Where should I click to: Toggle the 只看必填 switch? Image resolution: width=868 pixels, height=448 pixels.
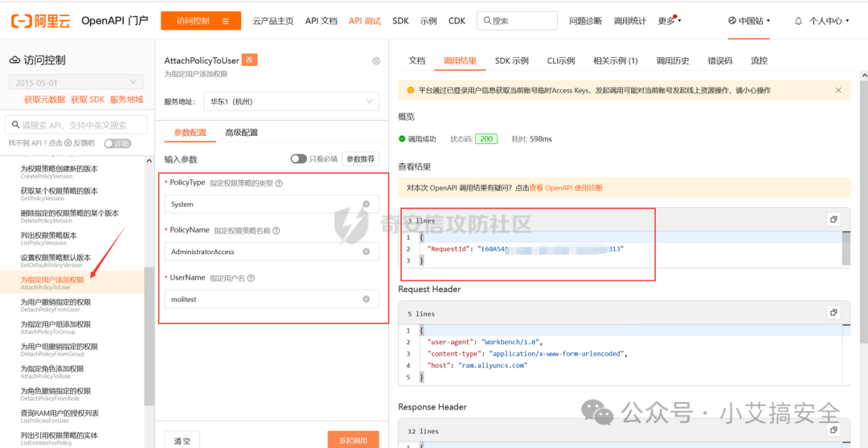pyautogui.click(x=299, y=159)
